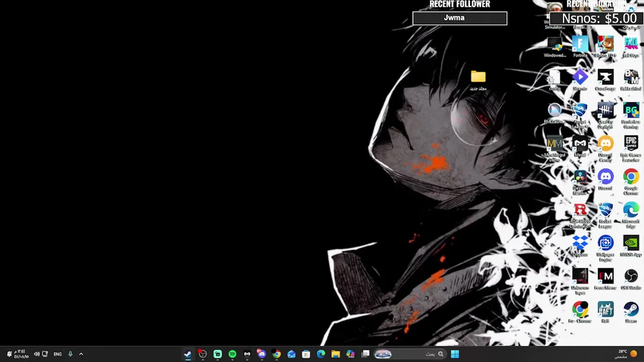This screenshot has height=362, width=644.
Task: Open the network icon in system tray
Action: (x=45, y=354)
